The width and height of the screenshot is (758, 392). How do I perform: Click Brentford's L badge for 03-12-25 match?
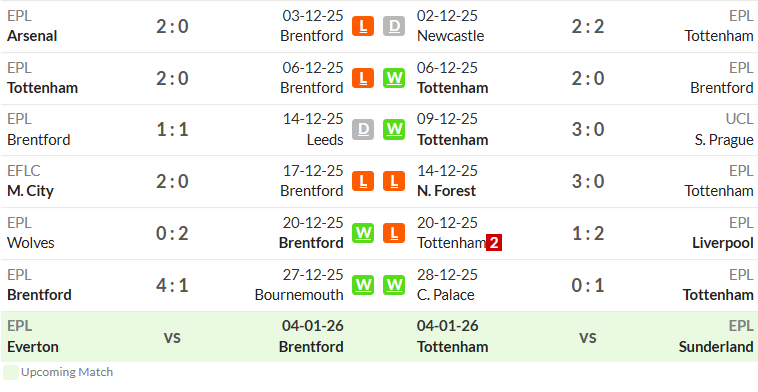[x=363, y=26]
